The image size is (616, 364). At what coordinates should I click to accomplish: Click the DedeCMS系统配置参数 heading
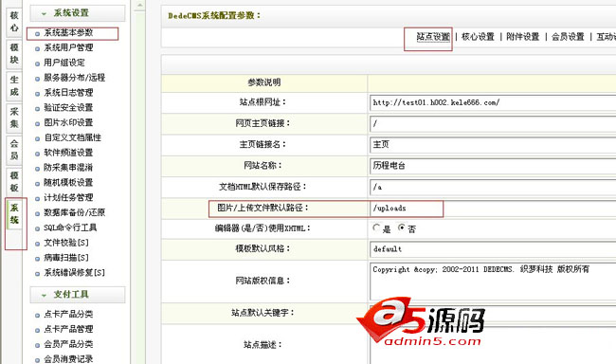tap(214, 16)
